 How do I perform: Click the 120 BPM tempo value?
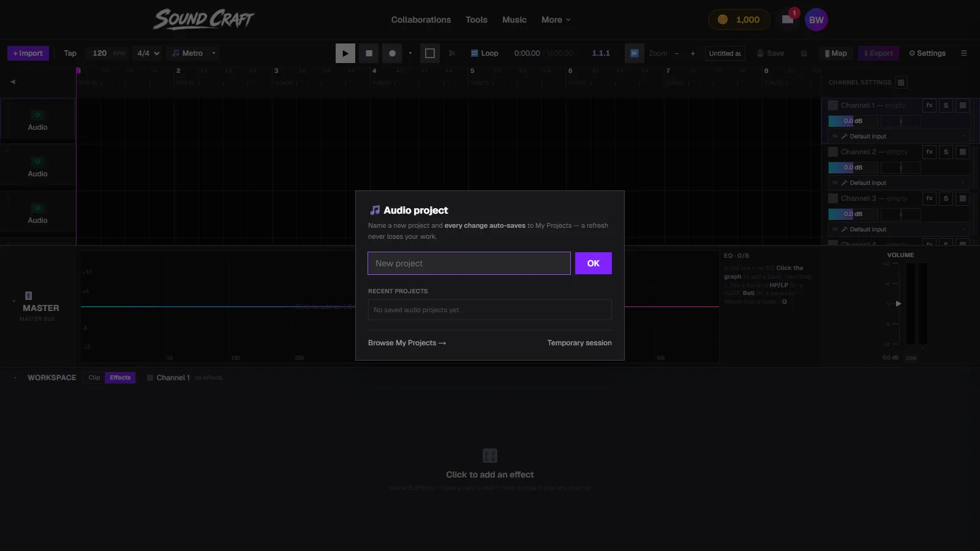(x=100, y=53)
